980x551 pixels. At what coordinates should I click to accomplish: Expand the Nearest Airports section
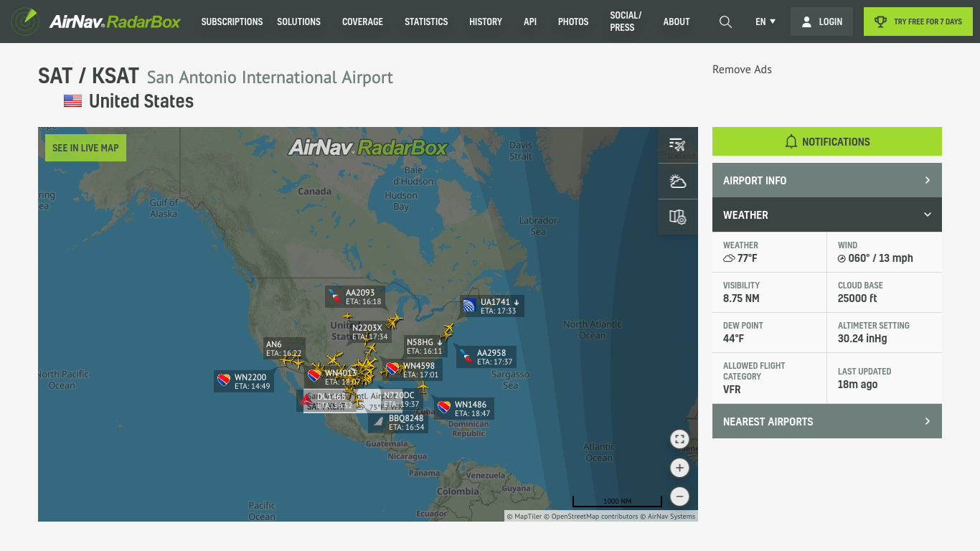827,421
